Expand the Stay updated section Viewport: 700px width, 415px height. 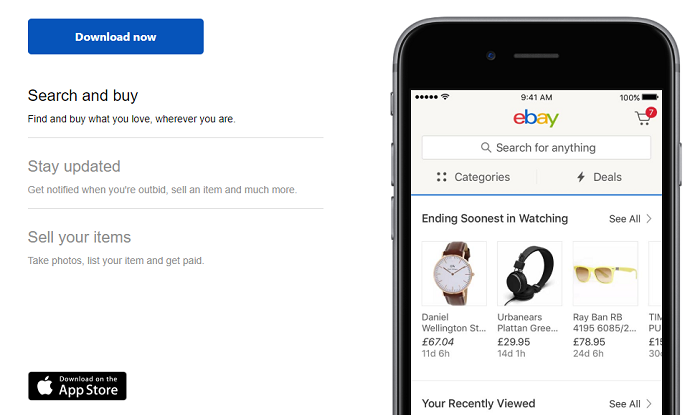[x=74, y=166]
